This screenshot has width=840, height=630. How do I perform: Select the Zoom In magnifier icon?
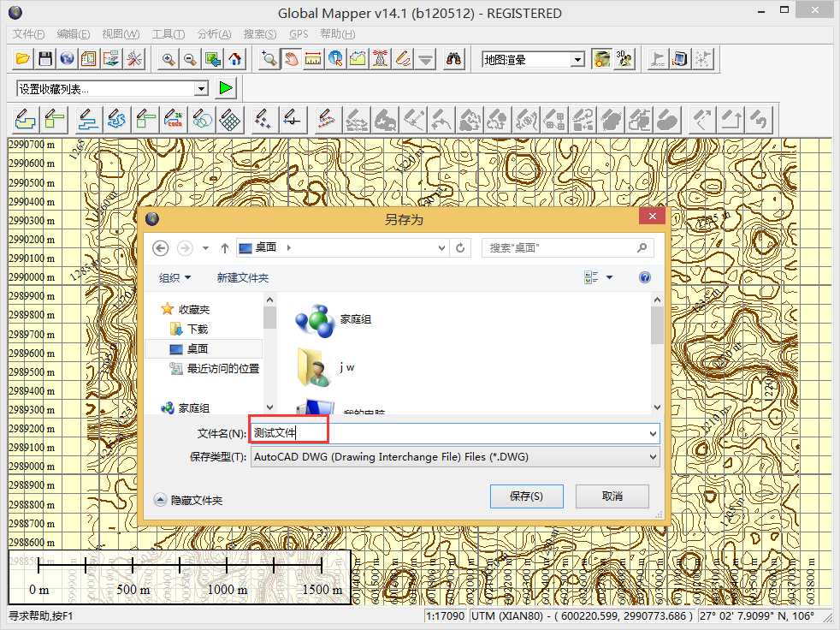coord(169,59)
